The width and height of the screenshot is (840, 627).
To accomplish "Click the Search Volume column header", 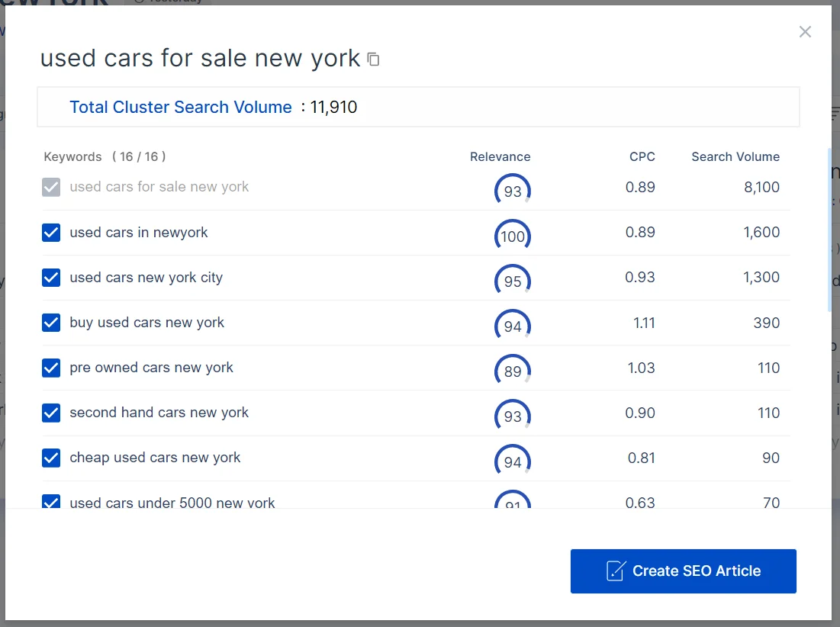I will pos(735,157).
